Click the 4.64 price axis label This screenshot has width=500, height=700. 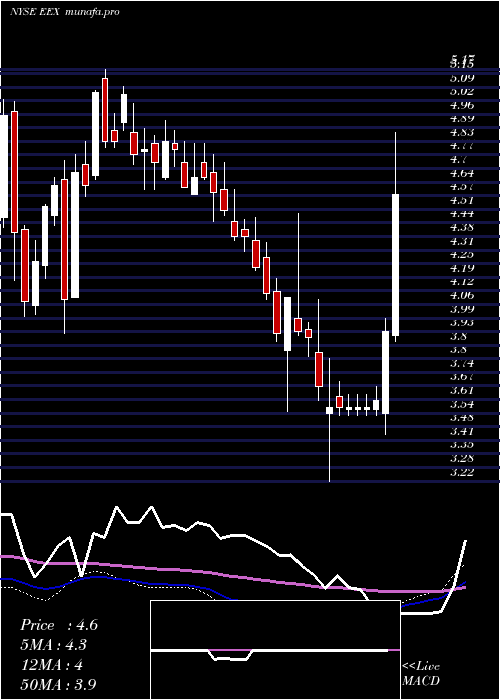click(462, 173)
